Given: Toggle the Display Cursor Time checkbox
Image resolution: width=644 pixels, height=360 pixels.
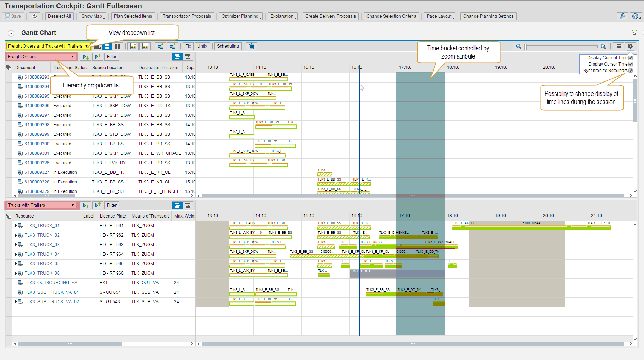Looking at the screenshot, I should click(631, 64).
